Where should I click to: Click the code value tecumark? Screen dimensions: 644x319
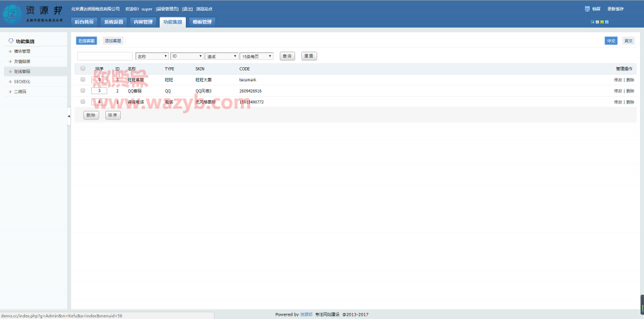(x=248, y=80)
